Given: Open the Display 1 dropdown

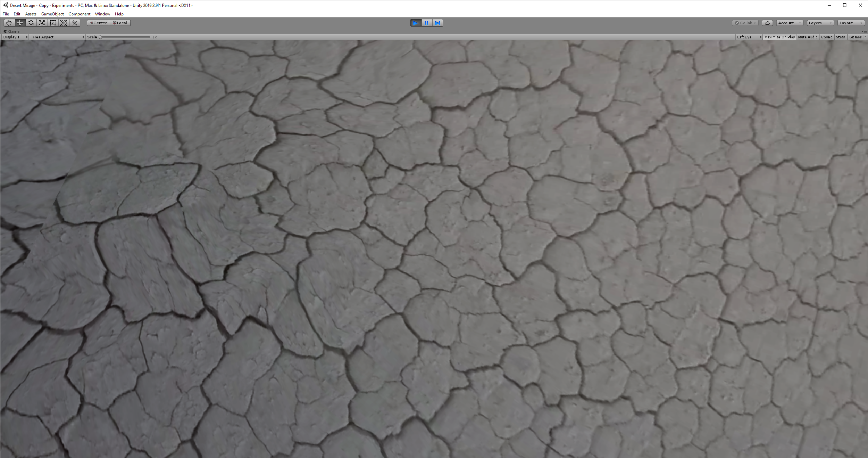Looking at the screenshot, I should [15, 37].
